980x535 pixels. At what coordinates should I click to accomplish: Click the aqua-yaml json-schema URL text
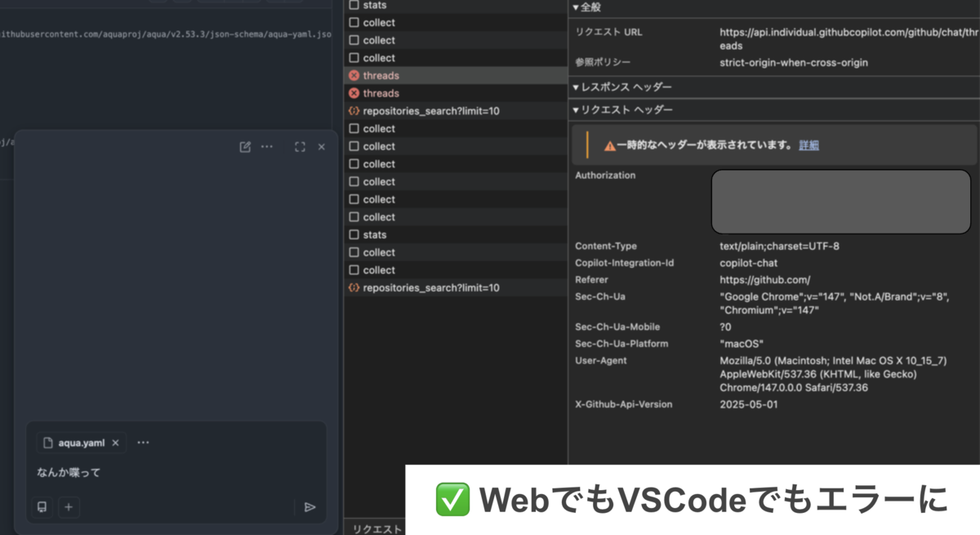point(166,35)
